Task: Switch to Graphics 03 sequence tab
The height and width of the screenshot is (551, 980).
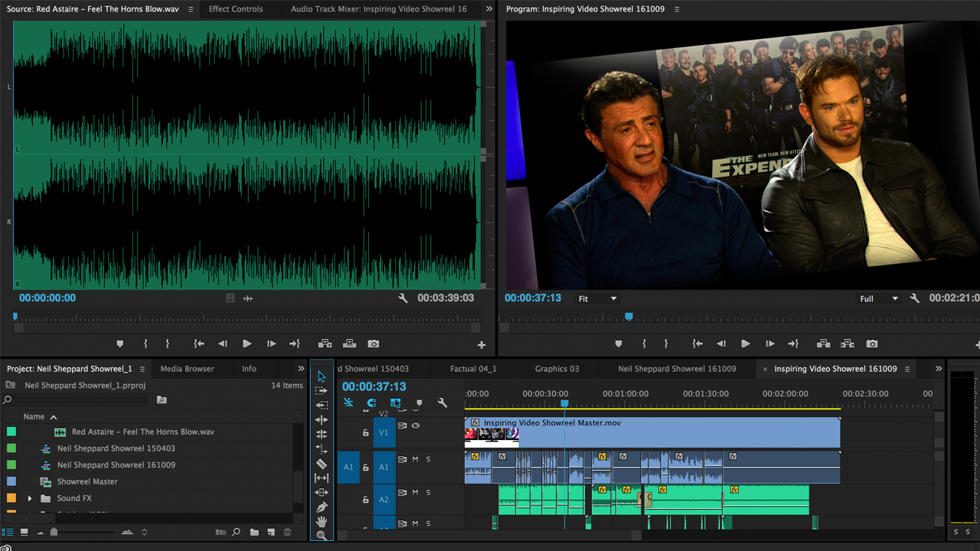Action: [557, 369]
